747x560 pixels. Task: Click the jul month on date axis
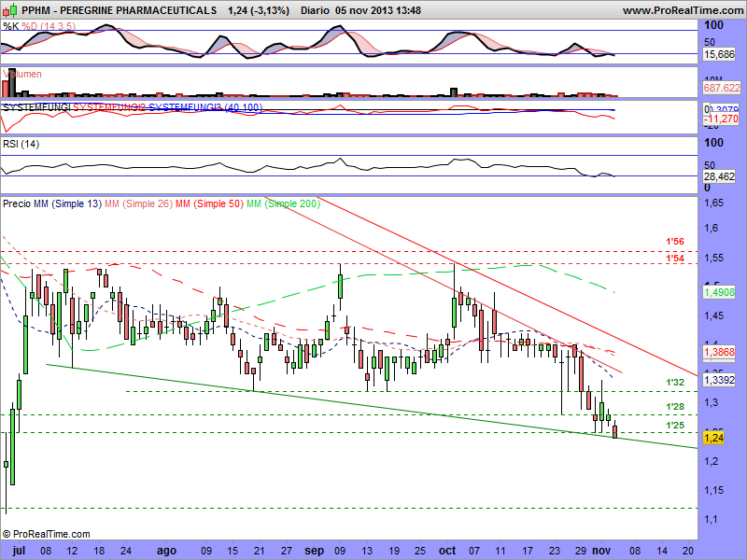pyautogui.click(x=19, y=551)
